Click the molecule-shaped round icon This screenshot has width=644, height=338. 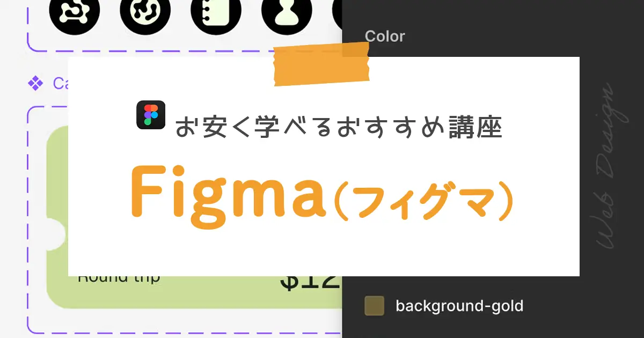pos(75,11)
